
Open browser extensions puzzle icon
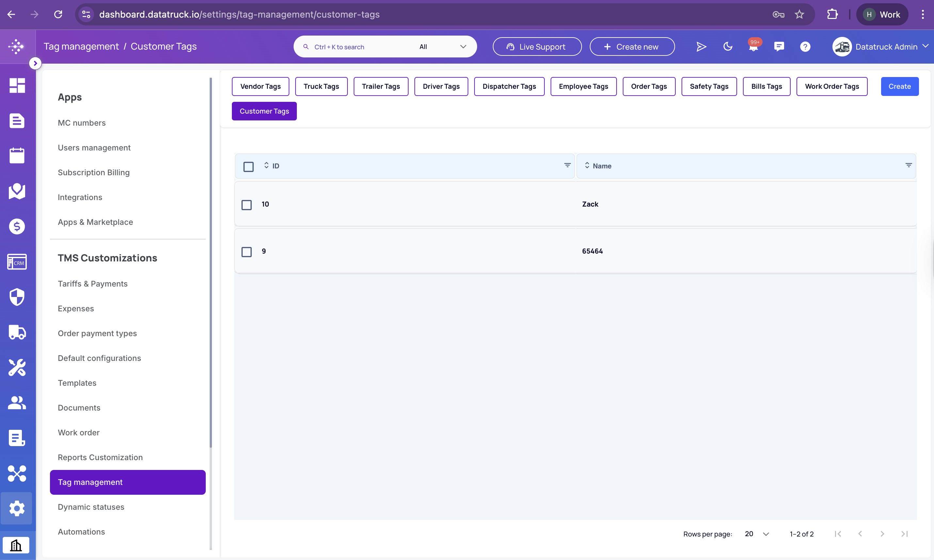click(832, 14)
